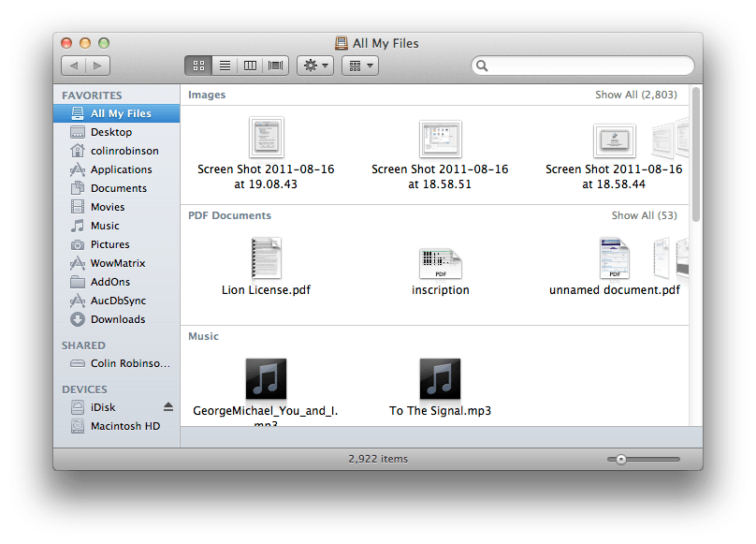Open the item arrangement dropdown

coord(359,65)
